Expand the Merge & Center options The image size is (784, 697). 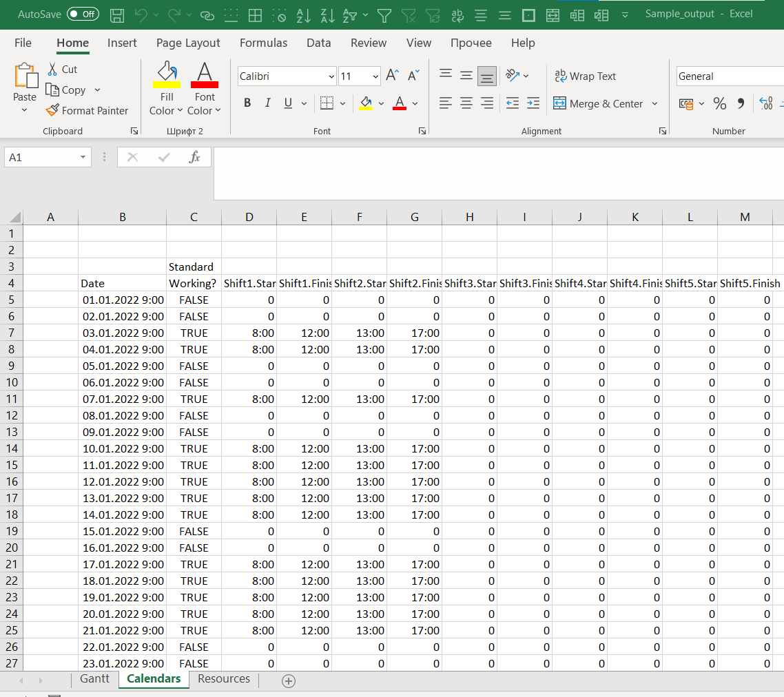pos(653,102)
